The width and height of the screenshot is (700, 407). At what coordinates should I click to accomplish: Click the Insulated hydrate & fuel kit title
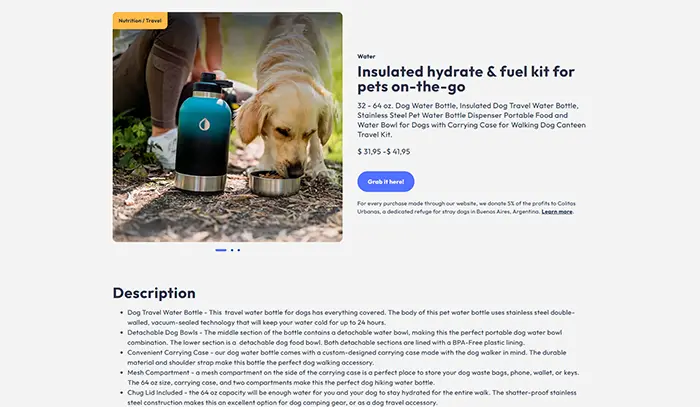[466, 79]
